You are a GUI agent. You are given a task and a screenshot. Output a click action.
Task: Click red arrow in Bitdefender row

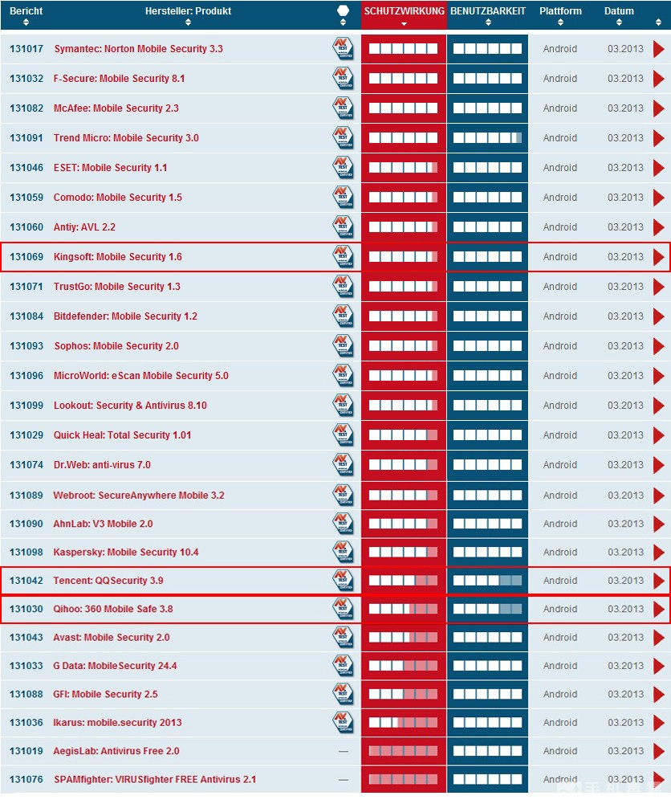pos(659,316)
